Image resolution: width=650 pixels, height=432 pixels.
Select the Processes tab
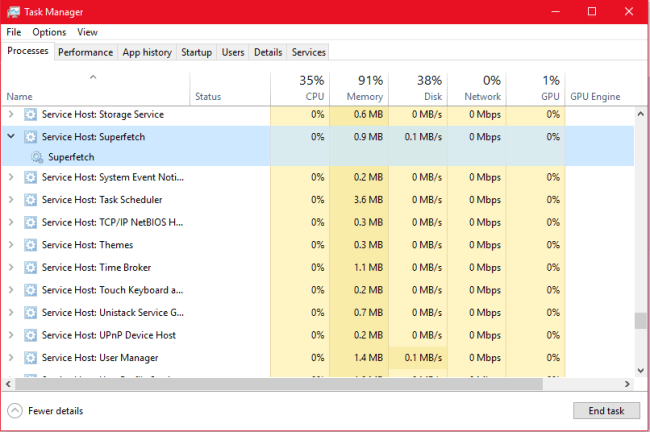pos(28,51)
